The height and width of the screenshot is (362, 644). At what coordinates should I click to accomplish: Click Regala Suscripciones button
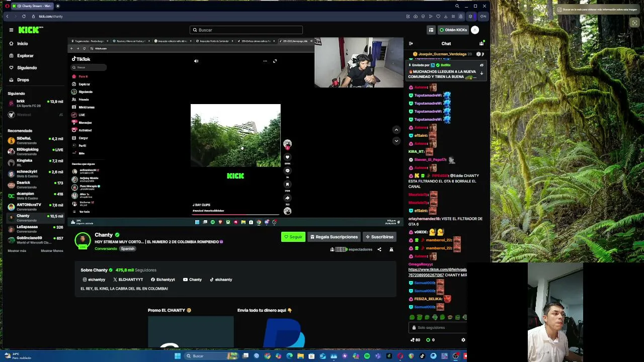[334, 237]
